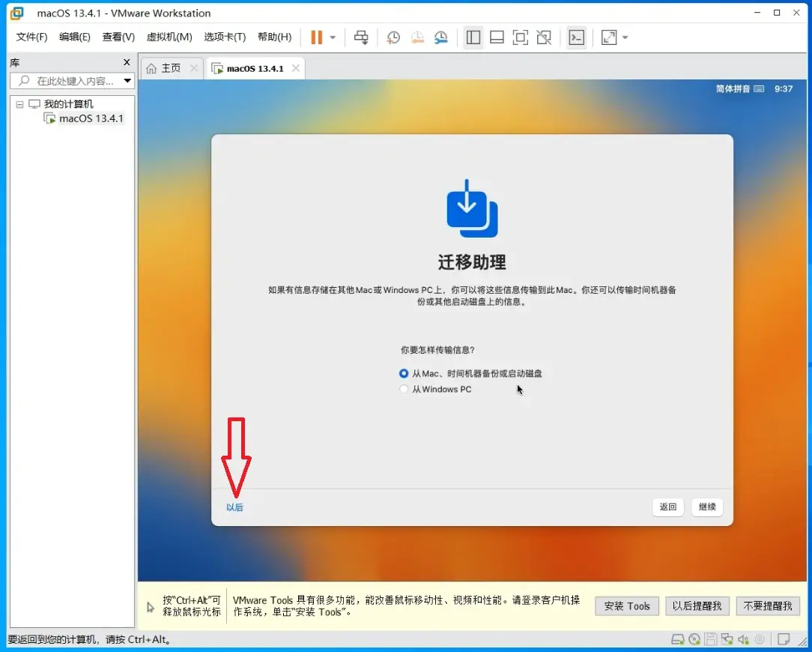
Task: Toggle the library sidebar view icon
Action: [x=473, y=37]
